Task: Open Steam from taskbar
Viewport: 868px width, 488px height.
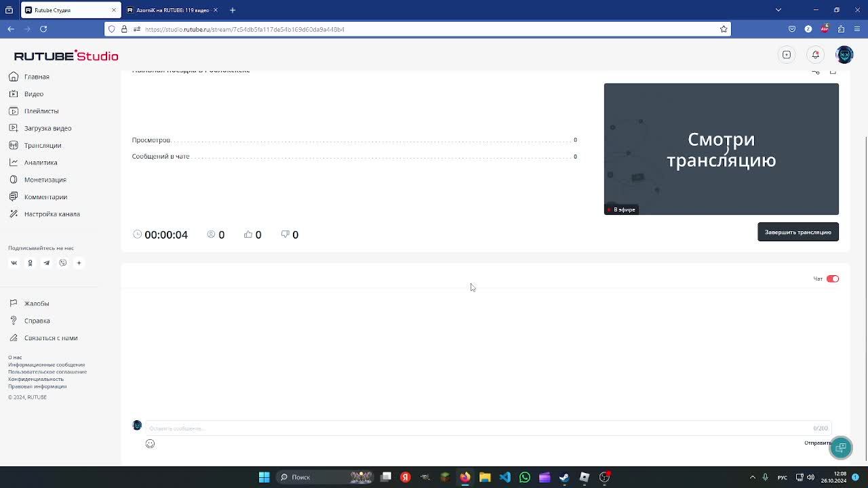Action: tap(564, 477)
